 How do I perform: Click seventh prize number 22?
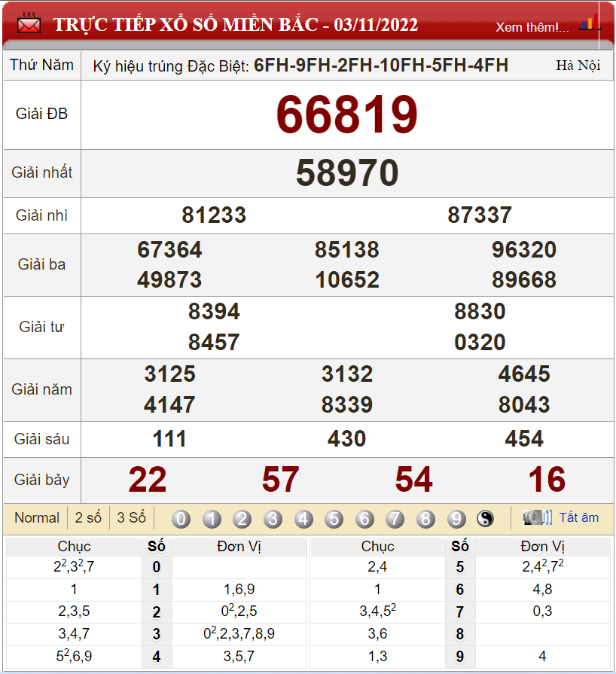[148, 480]
